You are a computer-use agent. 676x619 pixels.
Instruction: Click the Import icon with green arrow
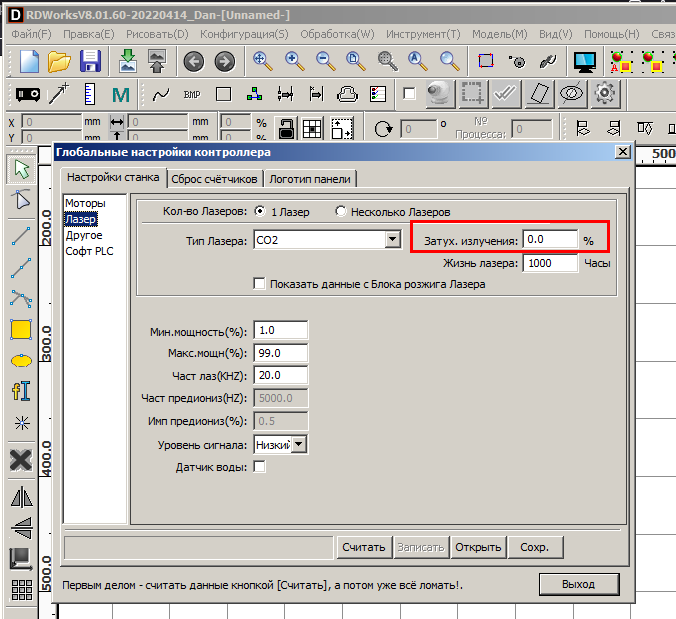click(x=128, y=61)
